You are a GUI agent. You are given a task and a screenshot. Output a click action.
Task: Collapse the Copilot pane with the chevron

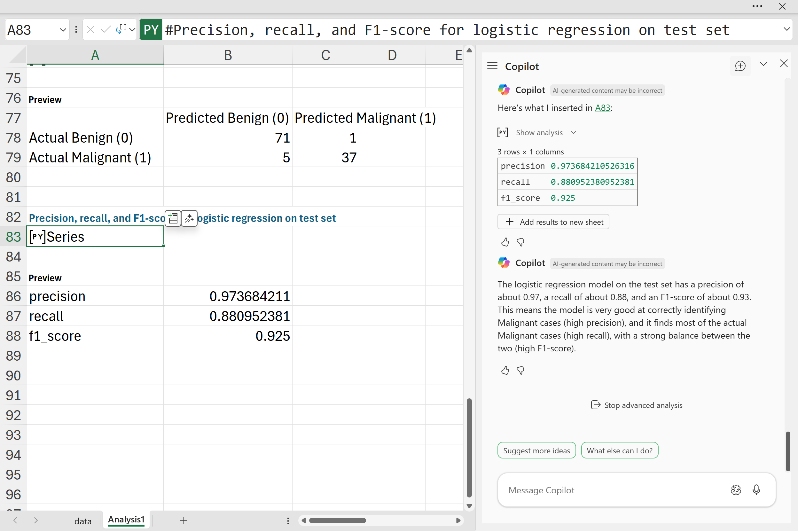click(x=763, y=64)
